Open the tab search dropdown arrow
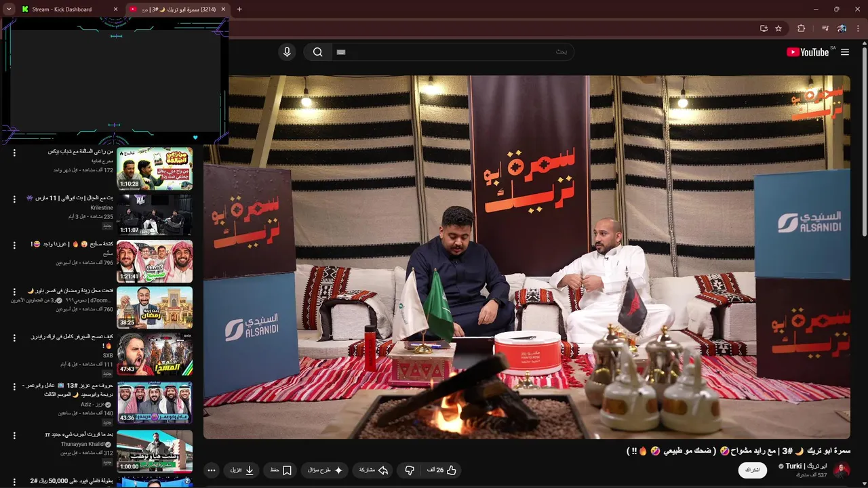868x488 pixels. pos(8,9)
